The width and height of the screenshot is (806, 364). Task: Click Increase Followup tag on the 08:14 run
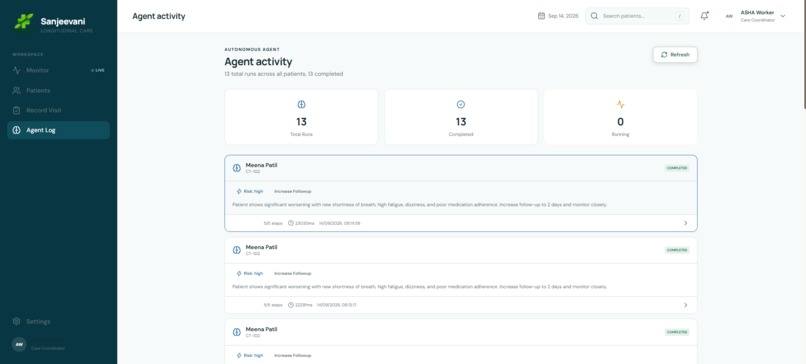[292, 191]
